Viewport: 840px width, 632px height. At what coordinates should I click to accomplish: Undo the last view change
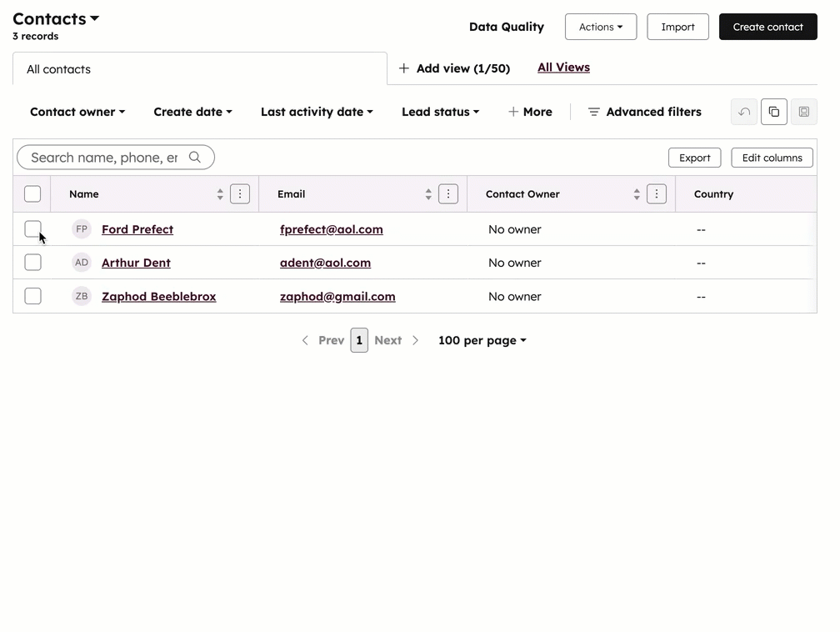[743, 111]
